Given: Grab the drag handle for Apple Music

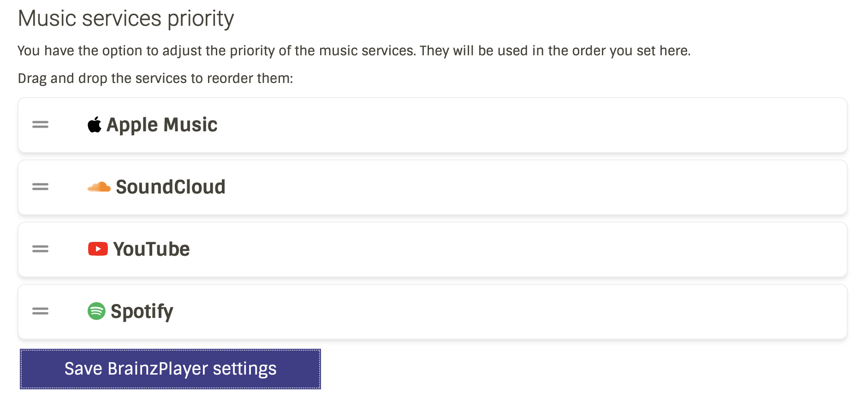Looking at the screenshot, I should pyautogui.click(x=41, y=125).
